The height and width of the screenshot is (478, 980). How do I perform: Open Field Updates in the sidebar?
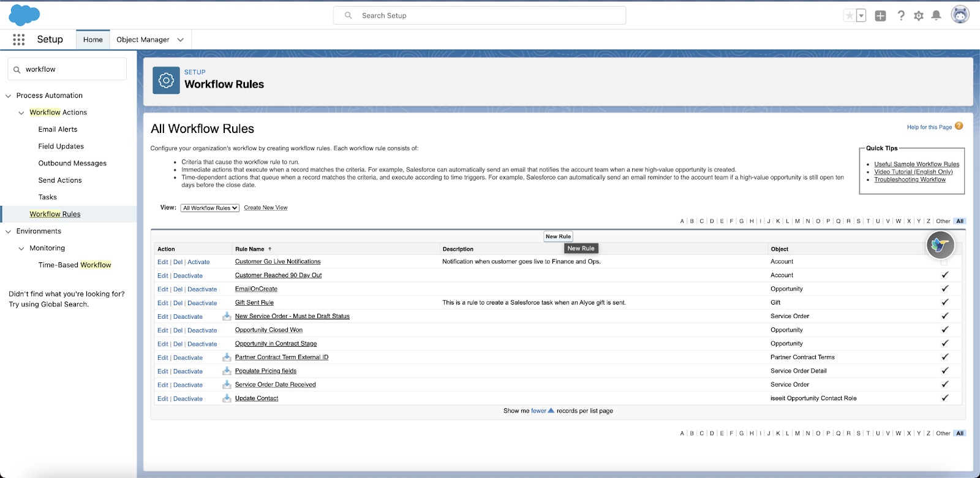[61, 146]
